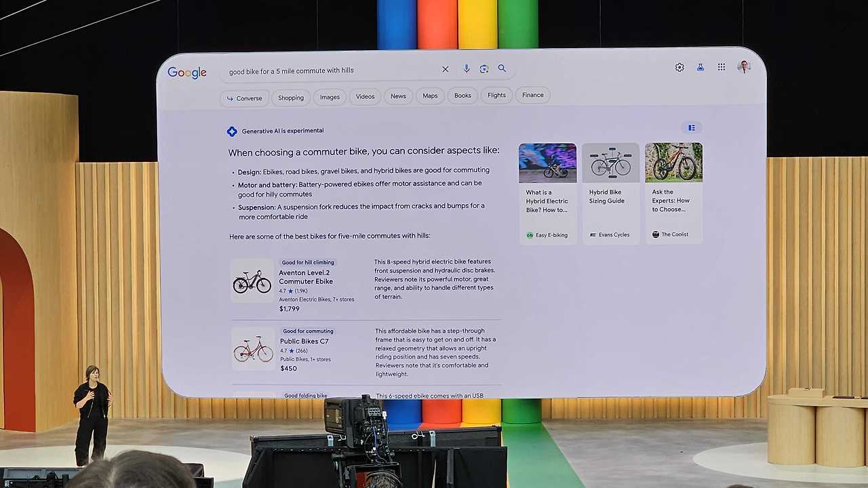This screenshot has height=488, width=868.
Task: Click 'Aventon Electric Bikes, 7+ stores'
Action: point(317,299)
